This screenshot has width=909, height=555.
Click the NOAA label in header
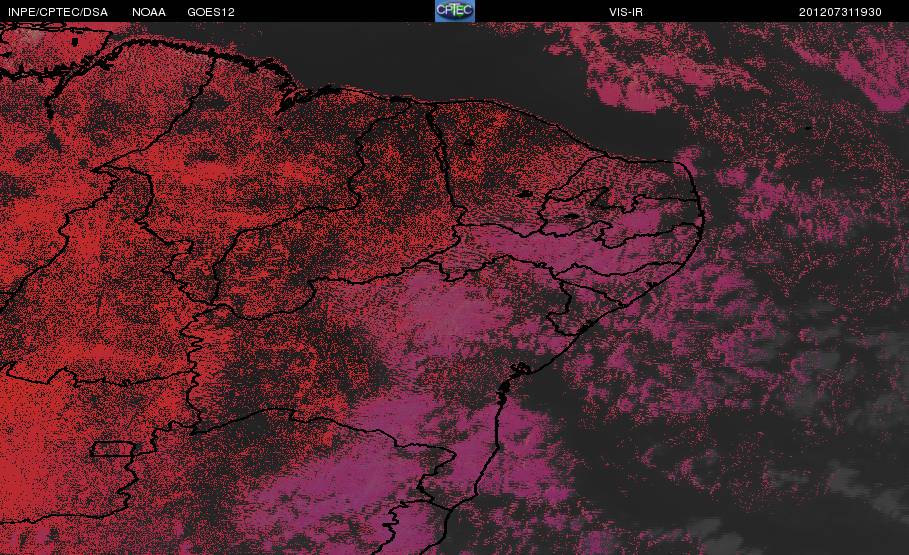pos(149,12)
